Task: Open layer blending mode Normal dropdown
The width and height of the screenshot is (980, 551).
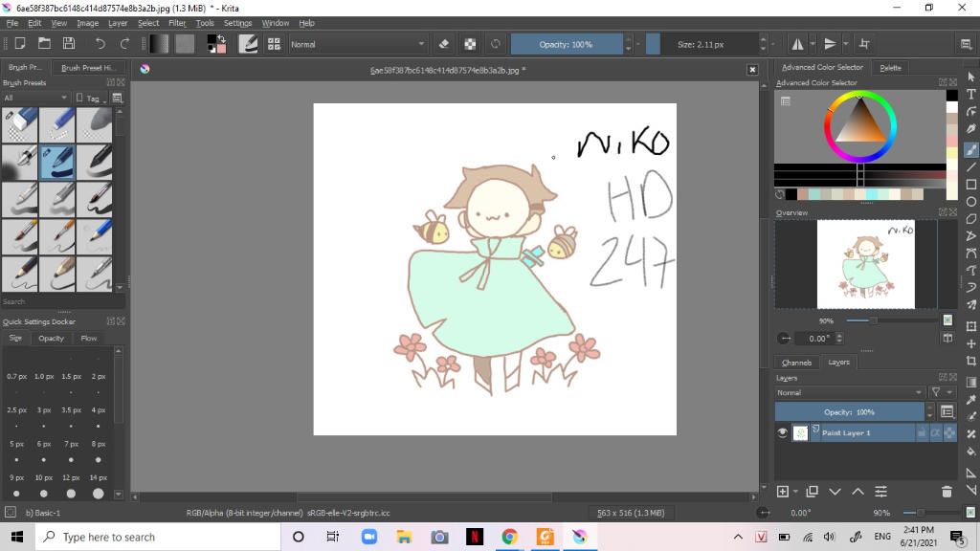Action: pyautogui.click(x=850, y=392)
